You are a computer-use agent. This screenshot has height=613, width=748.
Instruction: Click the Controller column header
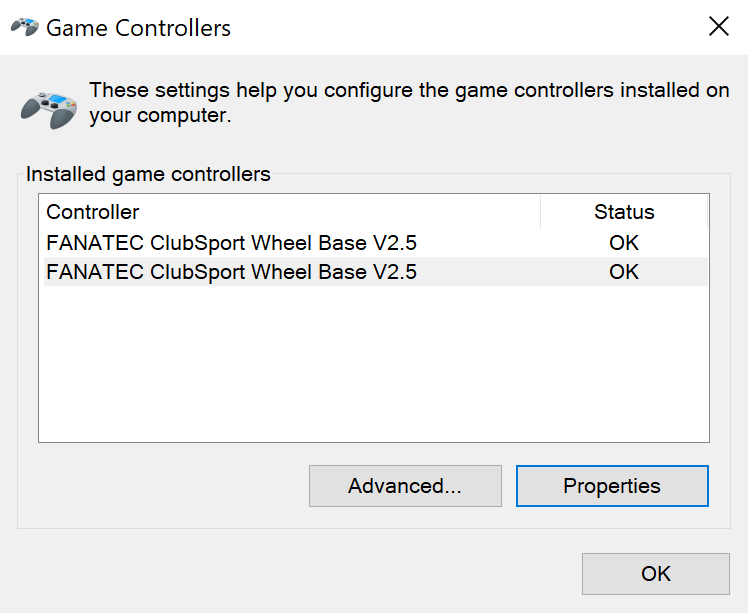pyautogui.click(x=290, y=212)
